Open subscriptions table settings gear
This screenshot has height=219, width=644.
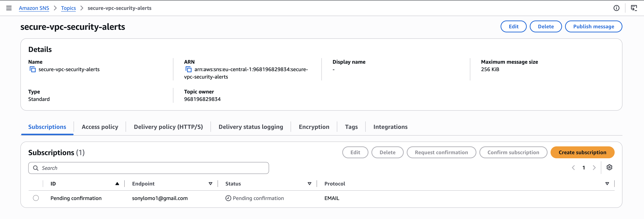pos(609,167)
